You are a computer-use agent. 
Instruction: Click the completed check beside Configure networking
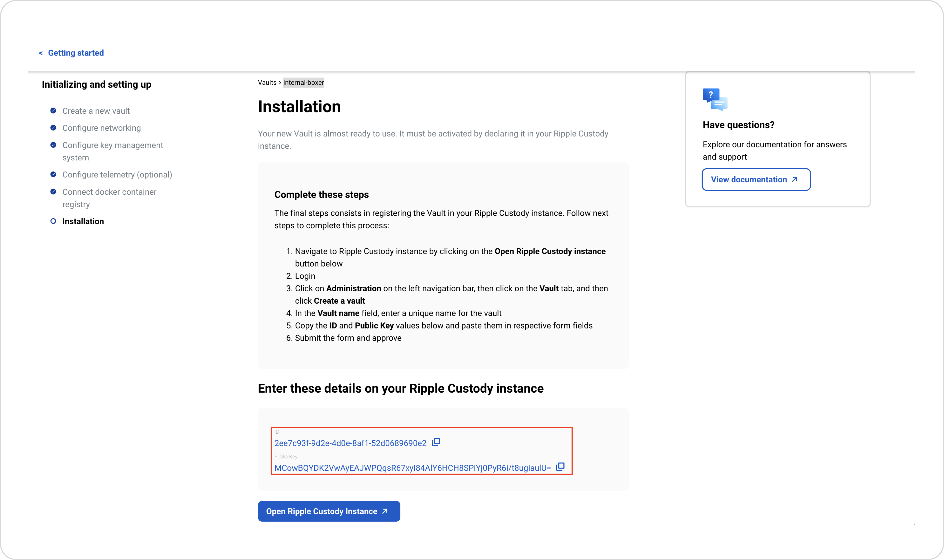click(53, 128)
